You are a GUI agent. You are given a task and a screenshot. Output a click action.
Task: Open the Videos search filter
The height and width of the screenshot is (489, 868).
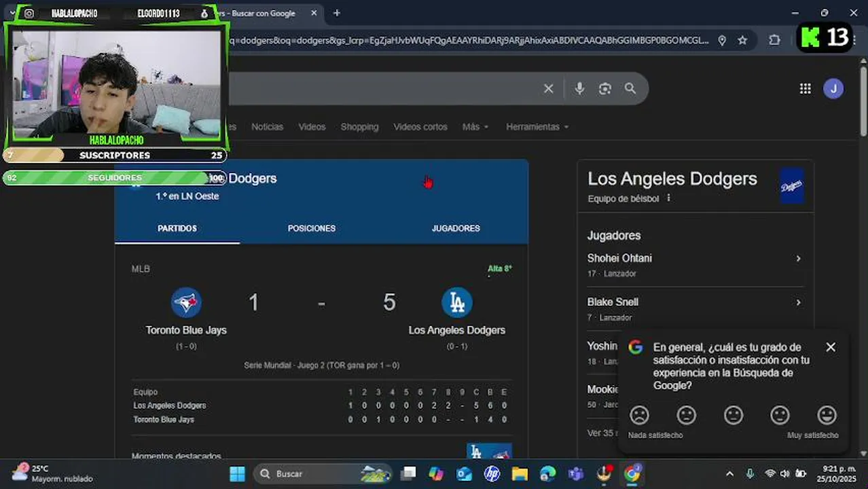(312, 127)
